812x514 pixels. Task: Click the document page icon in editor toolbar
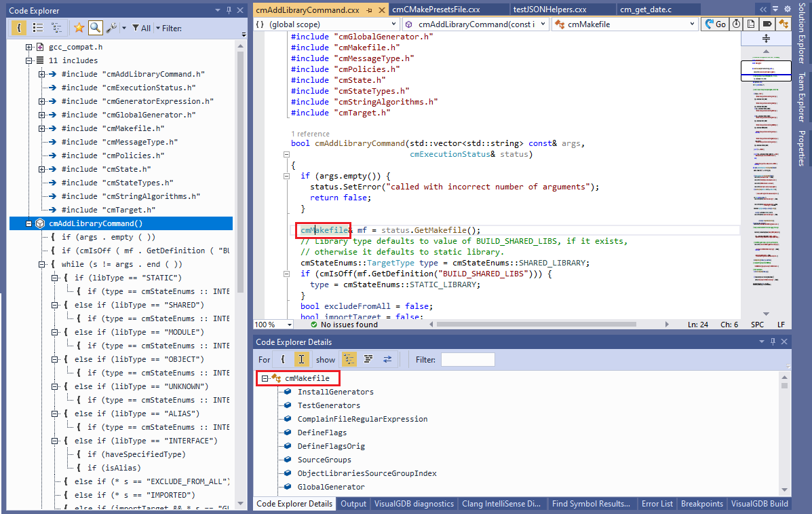(752, 24)
